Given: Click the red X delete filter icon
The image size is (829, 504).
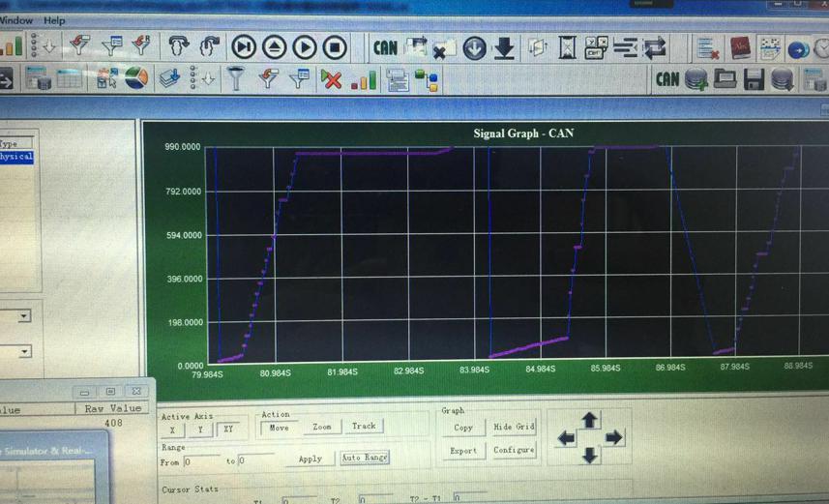Looking at the screenshot, I should (x=331, y=80).
